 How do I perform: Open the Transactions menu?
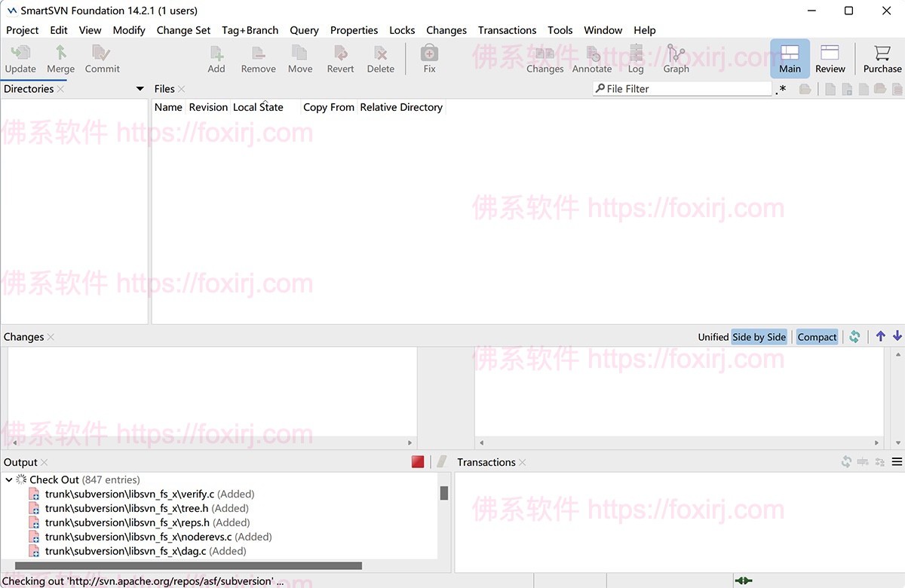pyautogui.click(x=506, y=30)
